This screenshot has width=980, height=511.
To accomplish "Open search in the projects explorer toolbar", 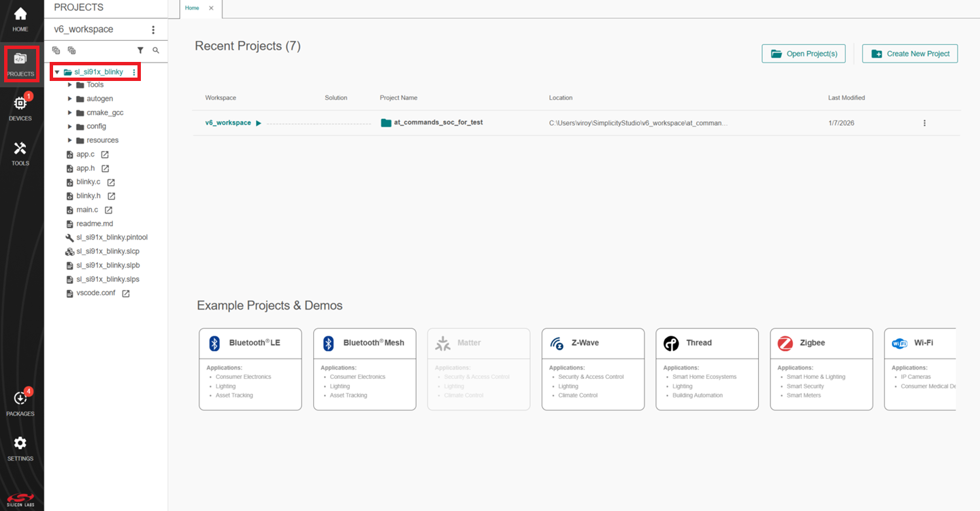I will pos(156,50).
